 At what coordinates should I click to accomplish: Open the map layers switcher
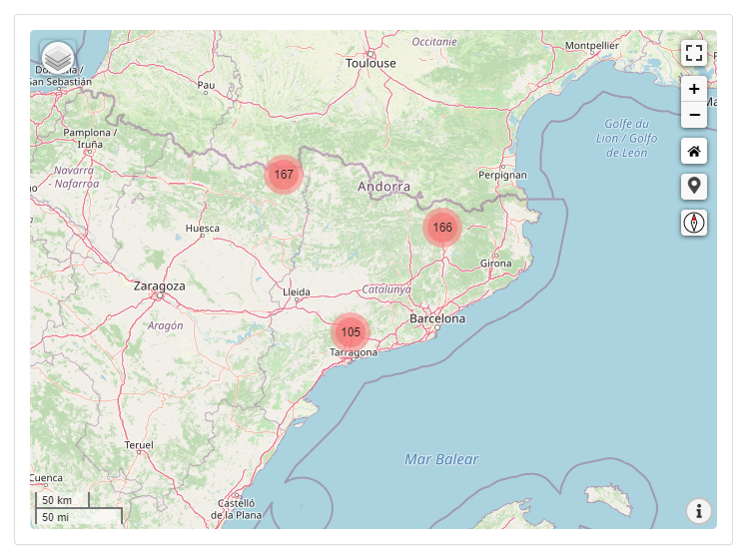coord(58,58)
